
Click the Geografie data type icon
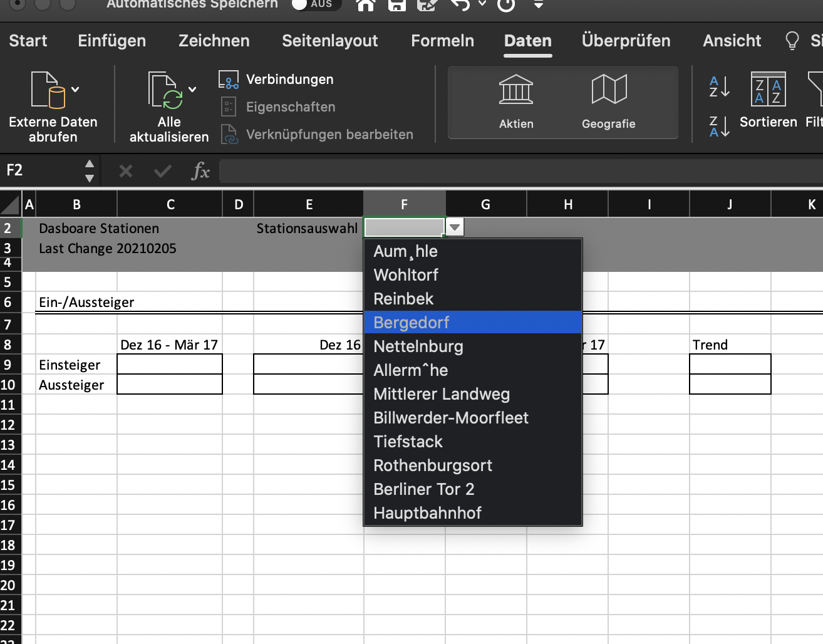[x=609, y=90]
